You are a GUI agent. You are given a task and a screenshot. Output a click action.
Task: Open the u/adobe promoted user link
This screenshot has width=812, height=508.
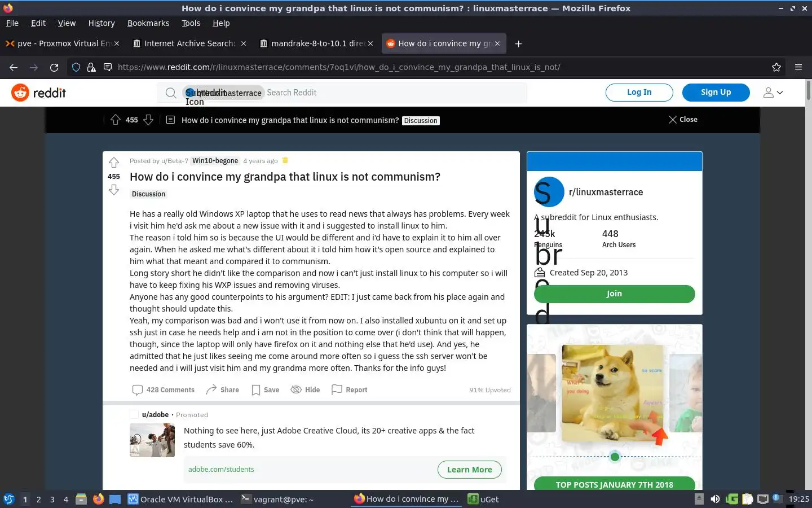pyautogui.click(x=156, y=415)
